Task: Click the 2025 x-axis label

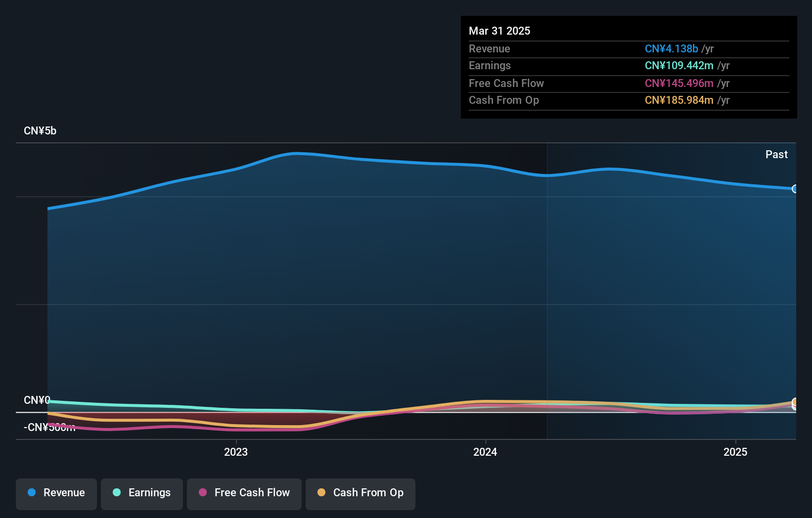Action: pyautogui.click(x=735, y=452)
